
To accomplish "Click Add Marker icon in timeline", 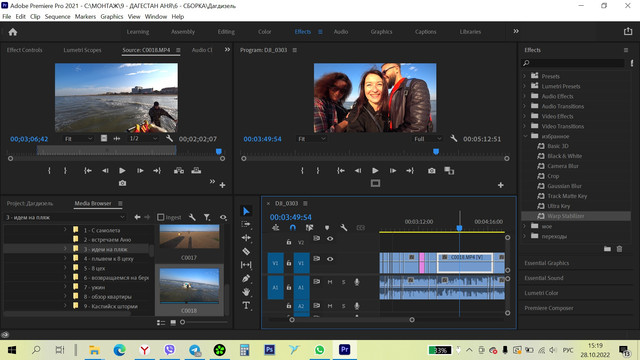I will coord(327,228).
